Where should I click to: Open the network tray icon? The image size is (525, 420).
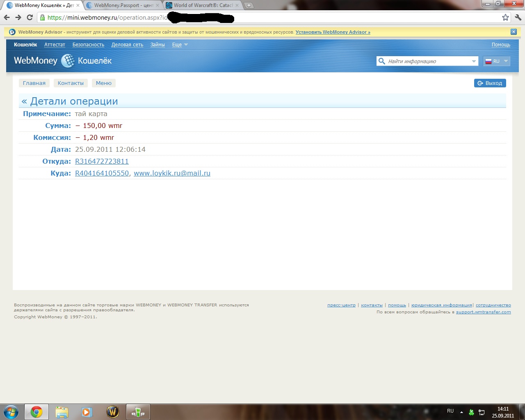(482, 412)
